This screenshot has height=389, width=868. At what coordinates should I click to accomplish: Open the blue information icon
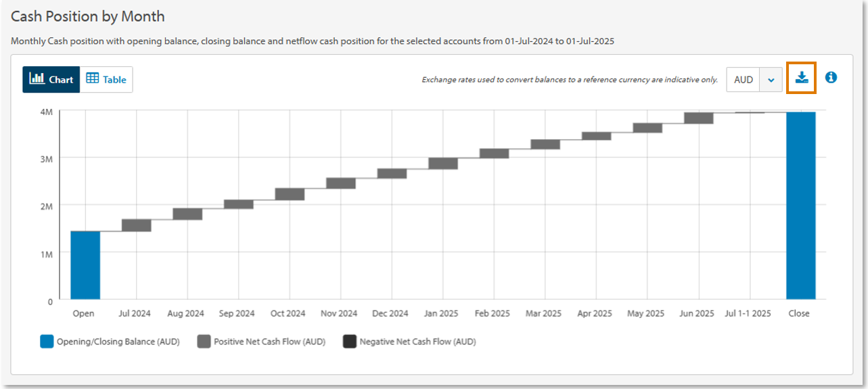831,78
